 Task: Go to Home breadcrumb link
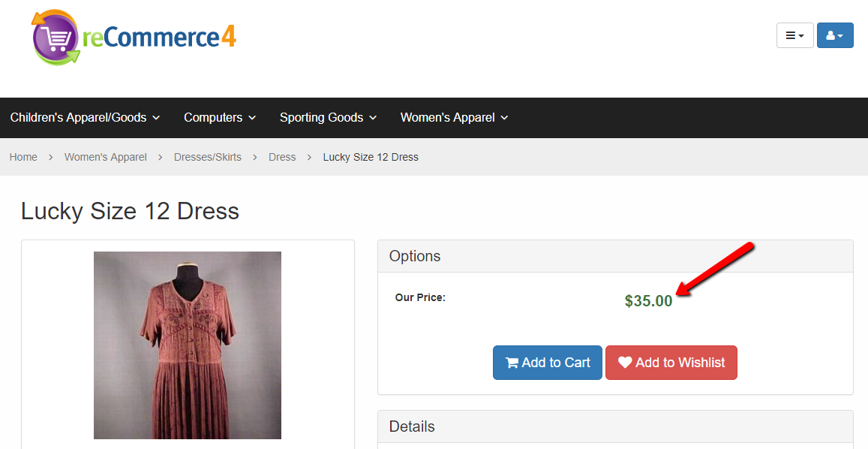[23, 158]
